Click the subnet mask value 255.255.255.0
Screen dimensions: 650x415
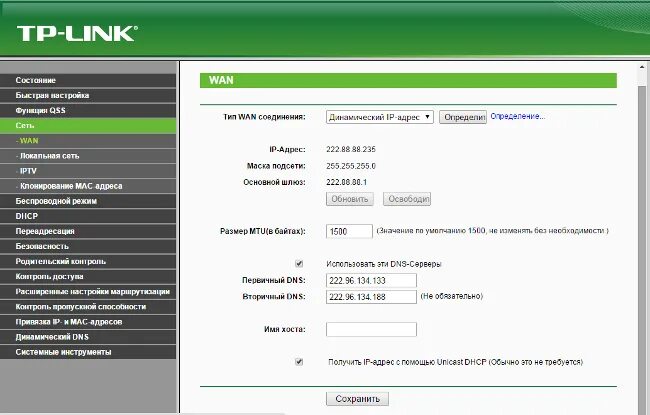point(351,166)
